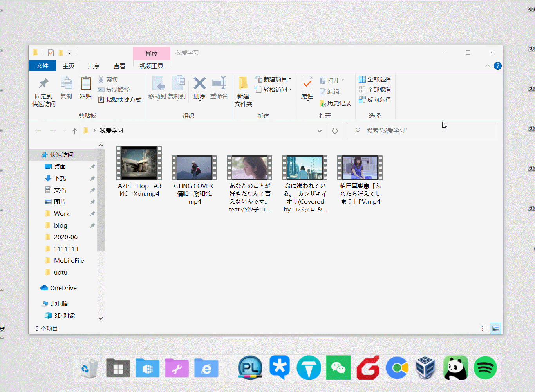Image resolution: width=535 pixels, height=392 pixels.
Task: Switch to large thumbnails view
Action: click(495, 328)
